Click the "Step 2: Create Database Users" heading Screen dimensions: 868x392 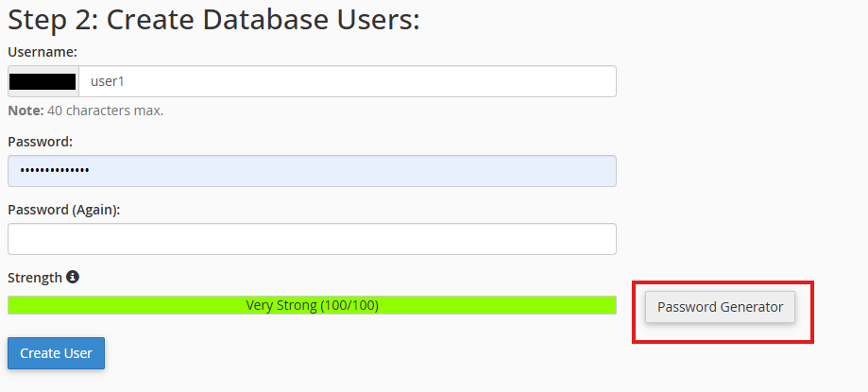coord(213,20)
